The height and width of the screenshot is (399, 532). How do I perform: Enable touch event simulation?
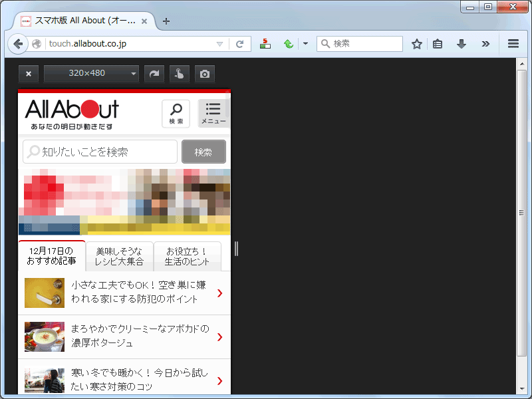coord(179,74)
